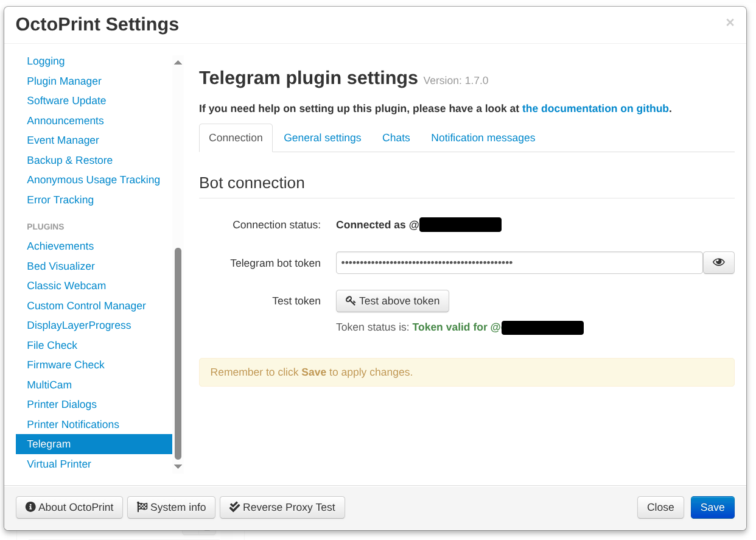Open DisplayLayerProgress settings
This screenshot has height=540, width=756.
[x=79, y=325]
